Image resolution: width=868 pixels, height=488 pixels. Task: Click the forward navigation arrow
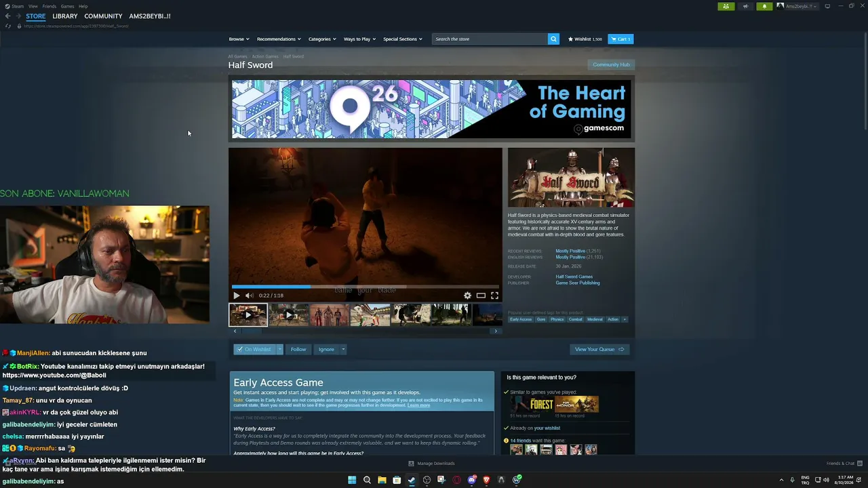(x=18, y=16)
